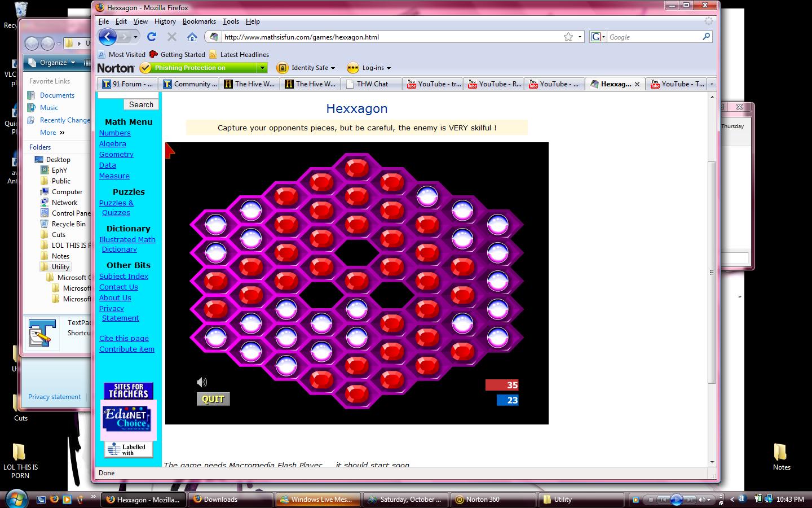Open the Notes folder on desktop
Screen dimensions: 812x508
(781, 456)
